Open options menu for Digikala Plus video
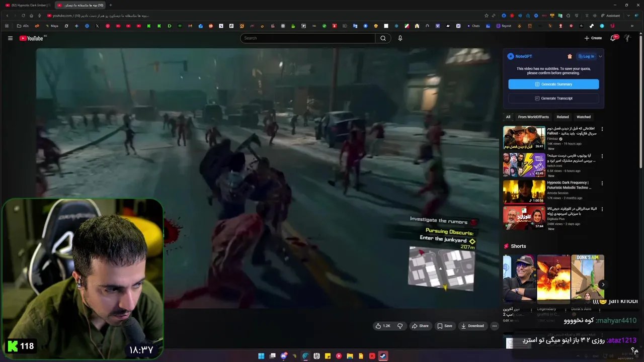 click(x=602, y=209)
